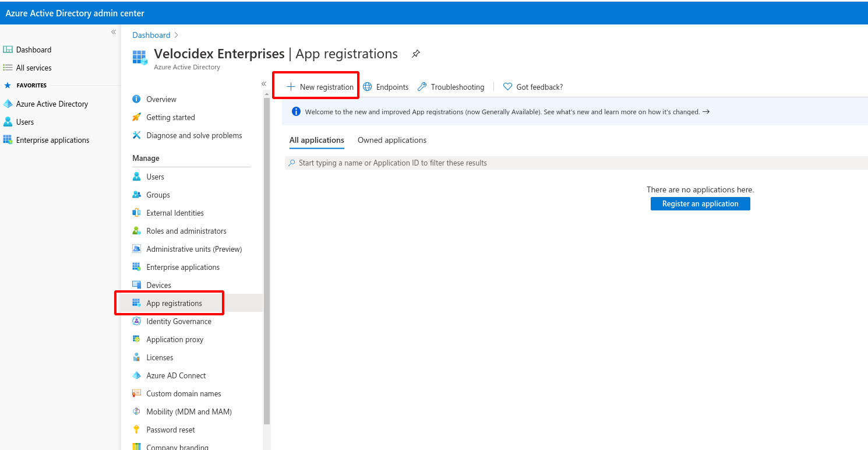Click the Azure Active Directory favorites icon
This screenshot has height=450, width=868.
8,104
